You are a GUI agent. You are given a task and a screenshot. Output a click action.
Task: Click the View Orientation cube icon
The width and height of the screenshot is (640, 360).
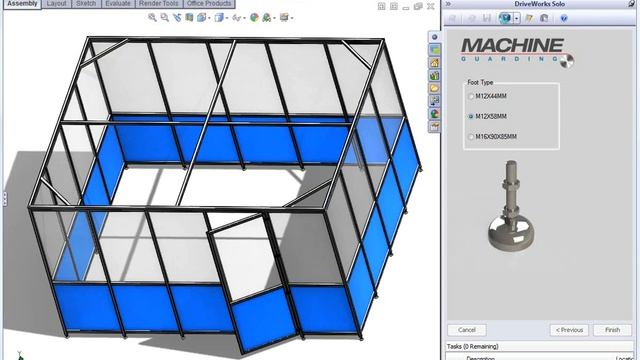[201, 18]
